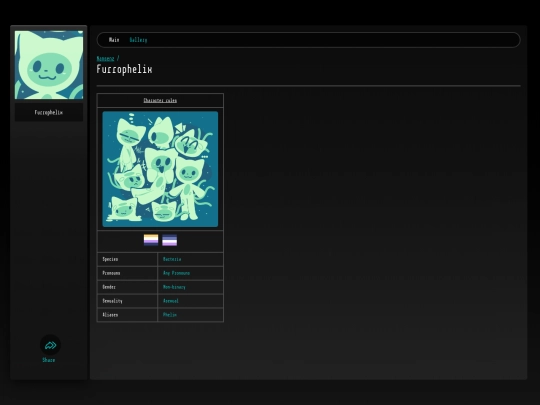Click the Bacteria species link
Image resolution: width=540 pixels, height=405 pixels.
(x=172, y=259)
